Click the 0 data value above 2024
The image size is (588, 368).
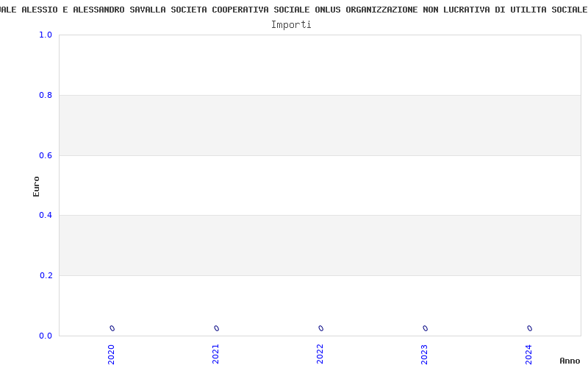[x=529, y=328]
